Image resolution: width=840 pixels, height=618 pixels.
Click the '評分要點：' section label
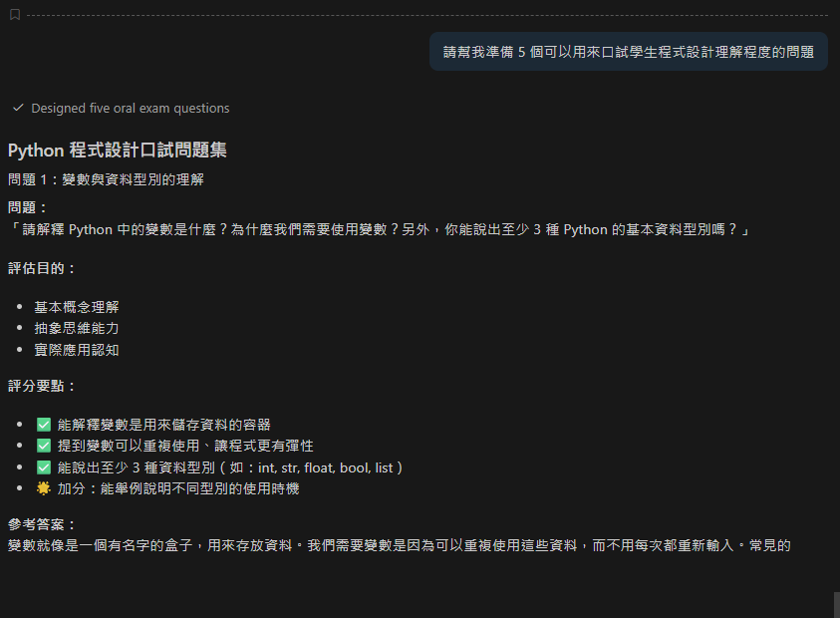[x=42, y=386]
